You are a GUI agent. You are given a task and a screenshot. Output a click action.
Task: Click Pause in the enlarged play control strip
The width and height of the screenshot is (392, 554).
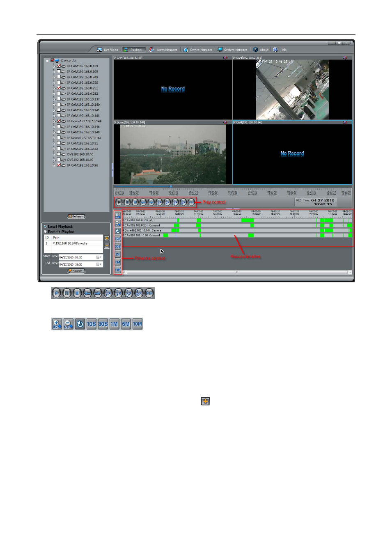[x=67, y=293]
